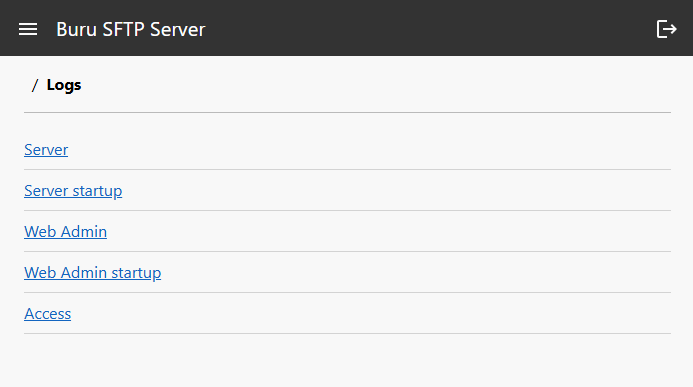Screen dimensions: 693x387
Task: Log out with top-right door-arrow icon
Action: click(x=666, y=29)
